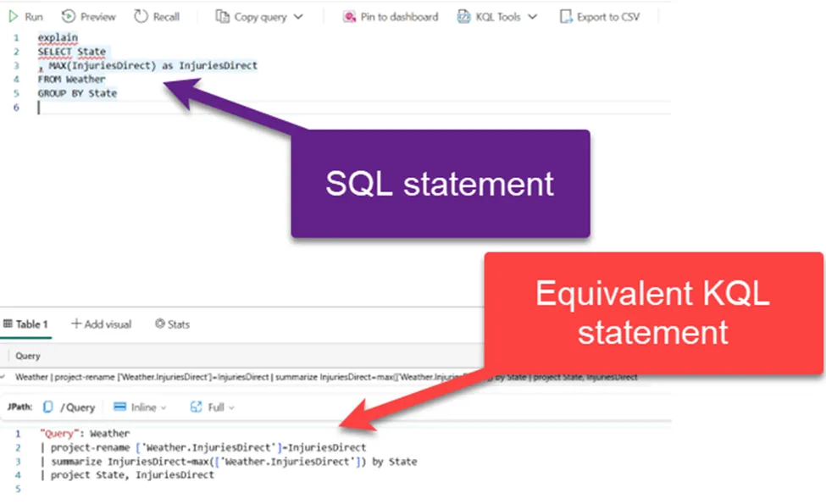Click the Stats gear icon
Image resolution: width=826 pixels, height=504 pixels.
point(160,324)
